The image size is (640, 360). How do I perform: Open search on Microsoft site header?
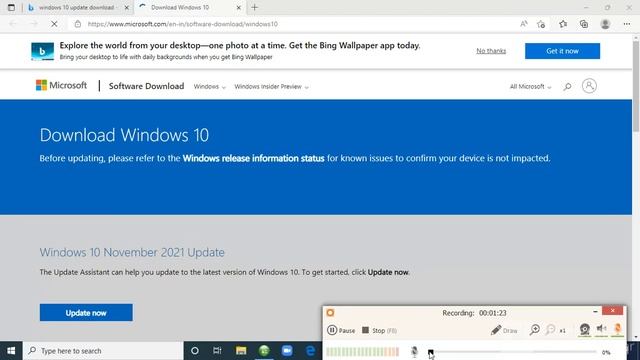pos(567,87)
